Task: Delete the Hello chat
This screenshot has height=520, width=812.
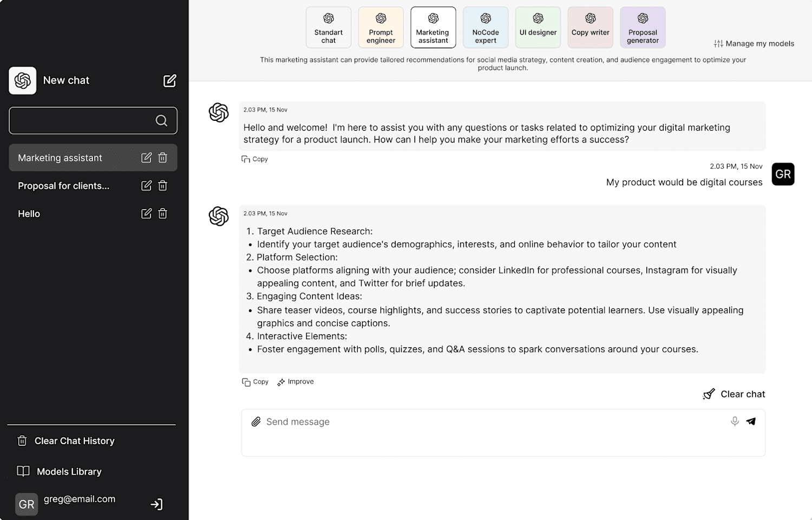Action: [x=162, y=213]
